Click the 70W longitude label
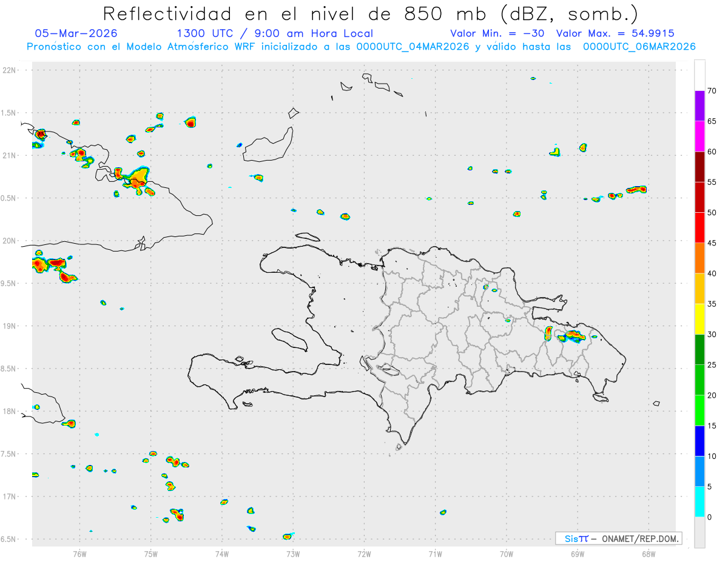 [507, 554]
